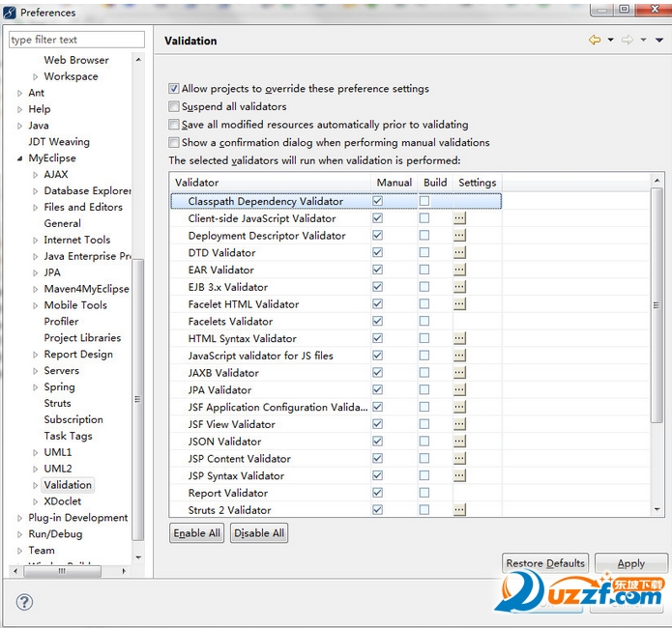Image resolution: width=672 pixels, height=628 pixels.
Task: Check Build for Classpath Dependency Validator
Action: pyautogui.click(x=424, y=201)
